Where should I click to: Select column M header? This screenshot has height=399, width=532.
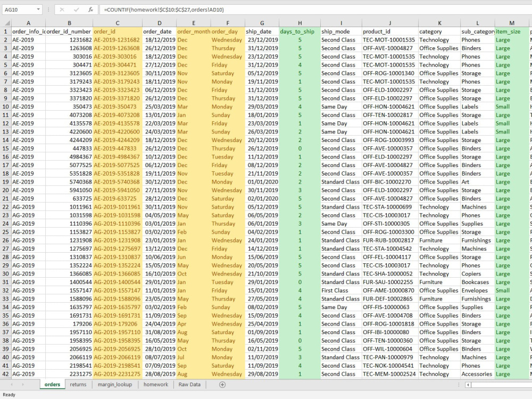[x=512, y=23]
